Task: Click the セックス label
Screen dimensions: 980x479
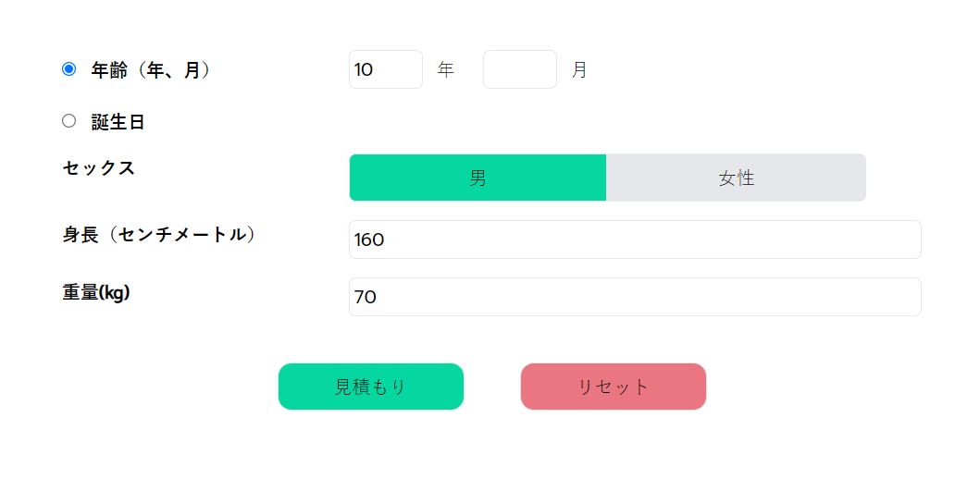Action: coord(99,168)
